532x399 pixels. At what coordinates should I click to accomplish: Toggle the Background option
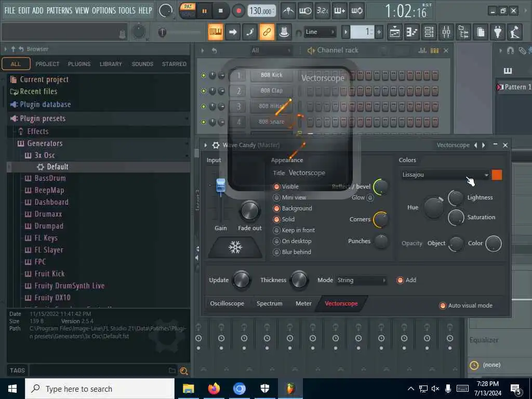276,208
